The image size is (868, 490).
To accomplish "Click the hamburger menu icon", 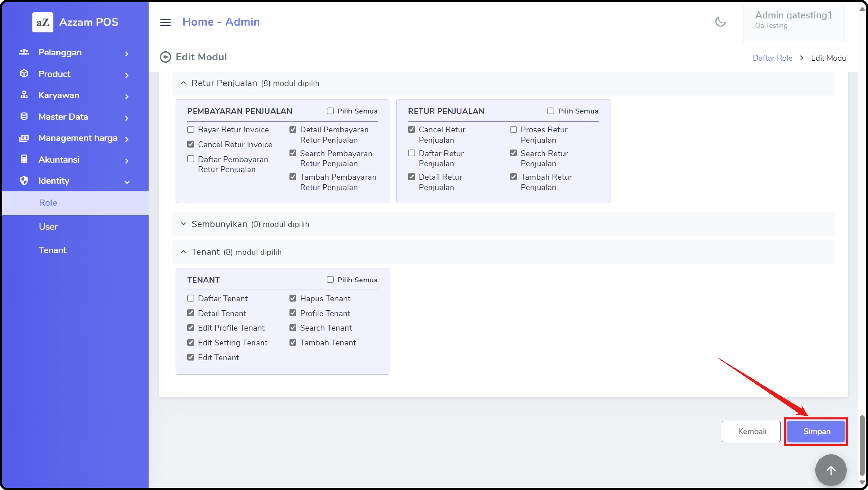I will click(x=165, y=22).
